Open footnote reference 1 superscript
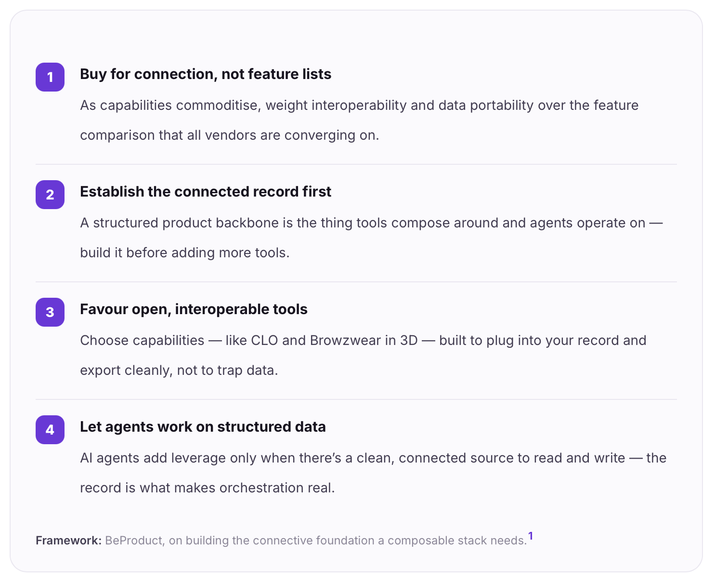Viewport: 728px width, 582px height. coord(531,536)
